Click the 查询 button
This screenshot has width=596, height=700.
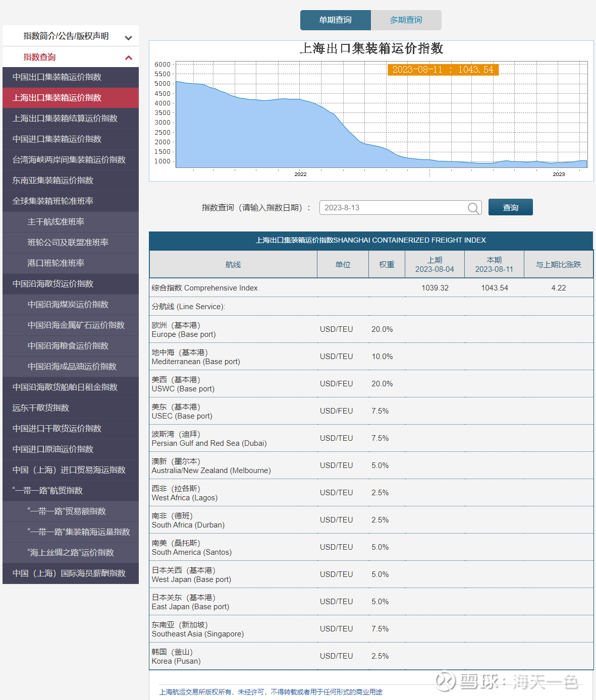coord(511,207)
